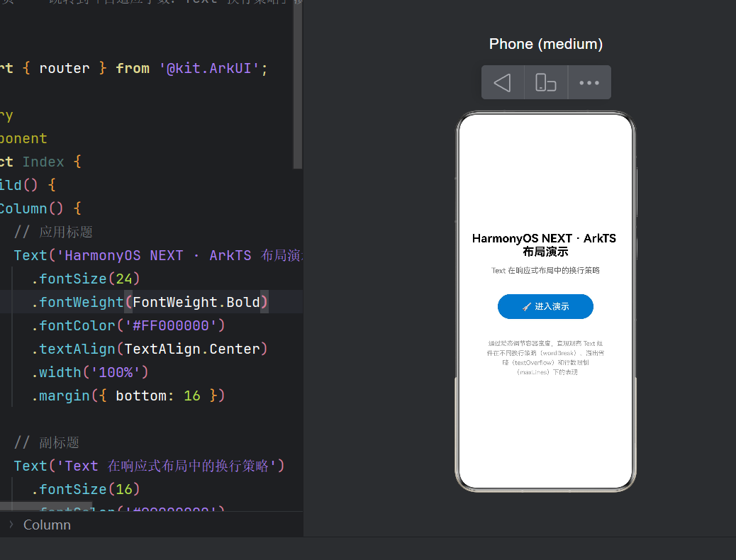Click the .fontSize(24) code line
The width and height of the screenshot is (736, 560).
point(86,279)
